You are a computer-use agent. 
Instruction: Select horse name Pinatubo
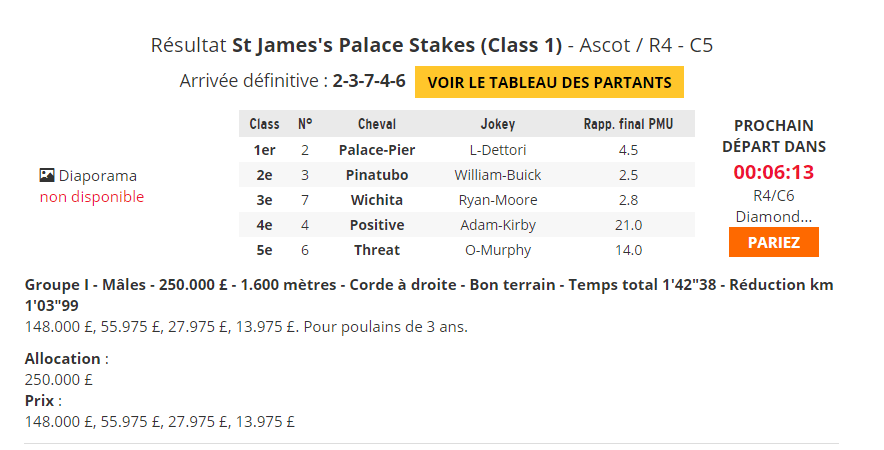pos(377,175)
